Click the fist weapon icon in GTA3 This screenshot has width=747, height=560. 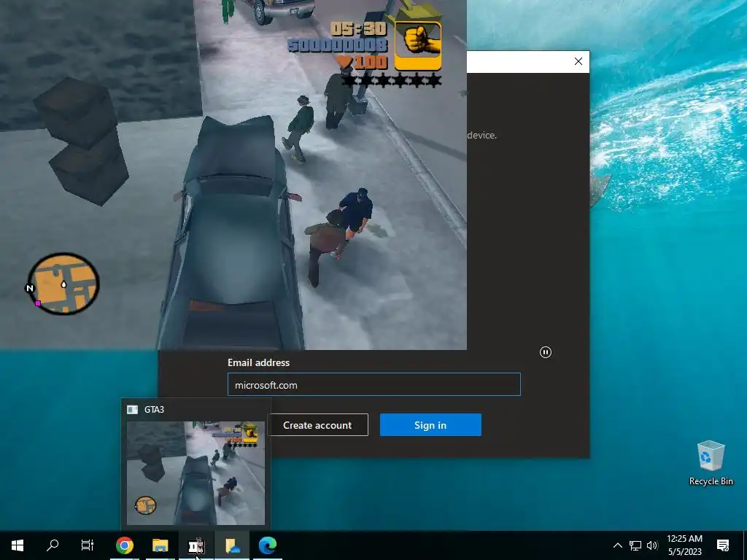click(x=418, y=46)
